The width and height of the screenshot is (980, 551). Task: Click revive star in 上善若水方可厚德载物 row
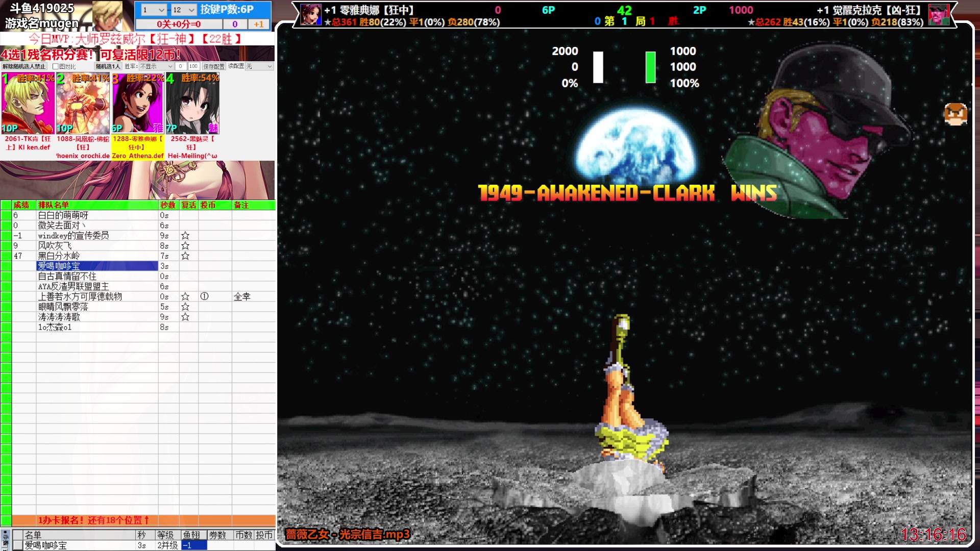(x=185, y=297)
